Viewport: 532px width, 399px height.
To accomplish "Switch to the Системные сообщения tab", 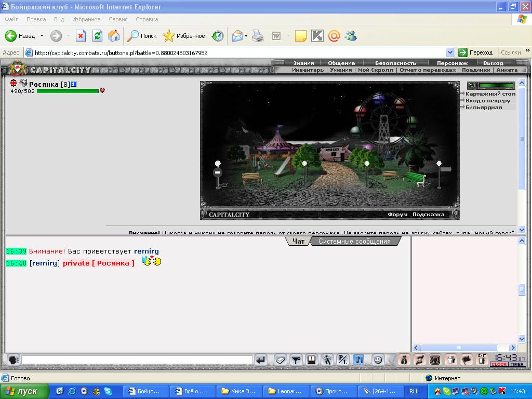I will [x=354, y=241].
